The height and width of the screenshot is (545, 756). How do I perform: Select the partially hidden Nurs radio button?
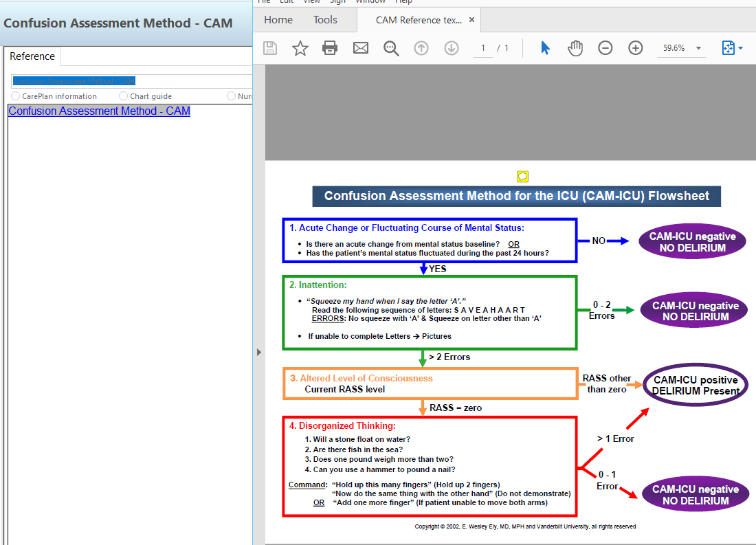click(x=232, y=96)
